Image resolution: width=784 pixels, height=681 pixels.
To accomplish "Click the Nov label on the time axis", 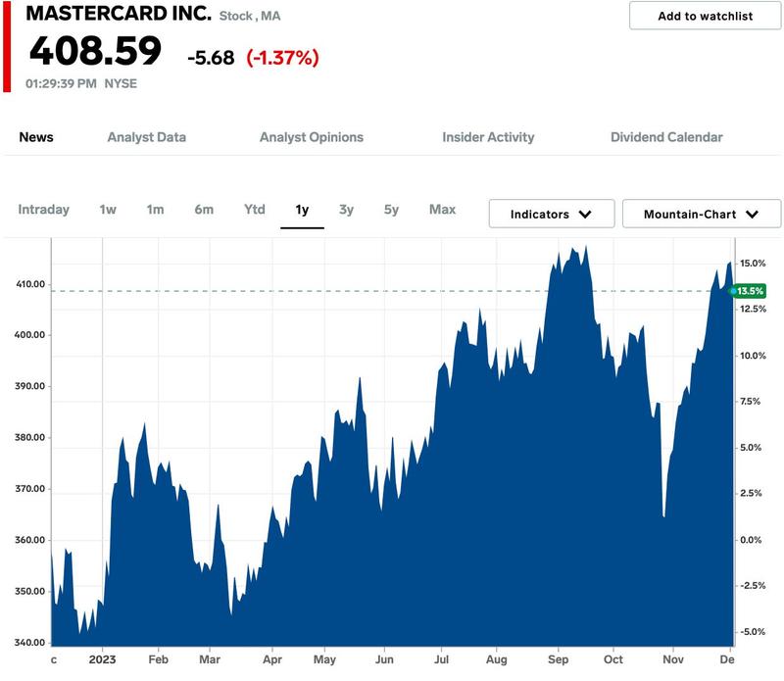I will tap(673, 659).
